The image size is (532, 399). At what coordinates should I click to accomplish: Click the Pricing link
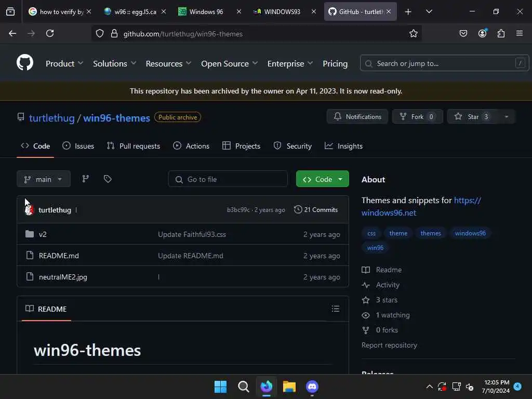(335, 63)
